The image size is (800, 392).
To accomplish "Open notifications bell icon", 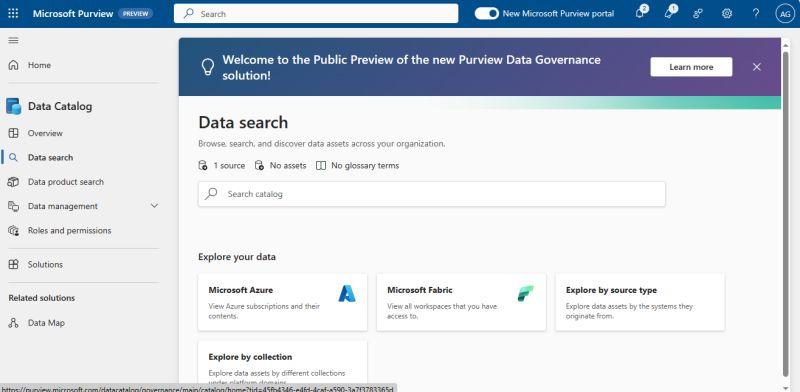I will point(640,13).
